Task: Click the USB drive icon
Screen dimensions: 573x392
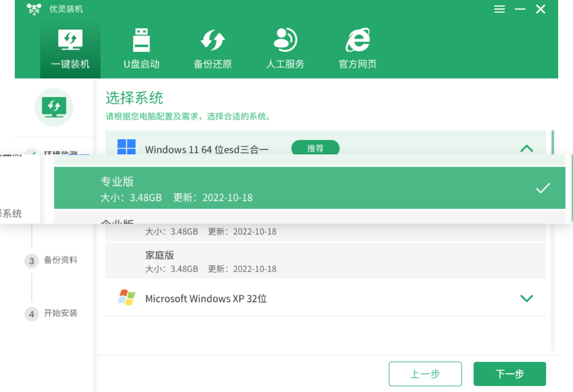Action: tap(141, 40)
